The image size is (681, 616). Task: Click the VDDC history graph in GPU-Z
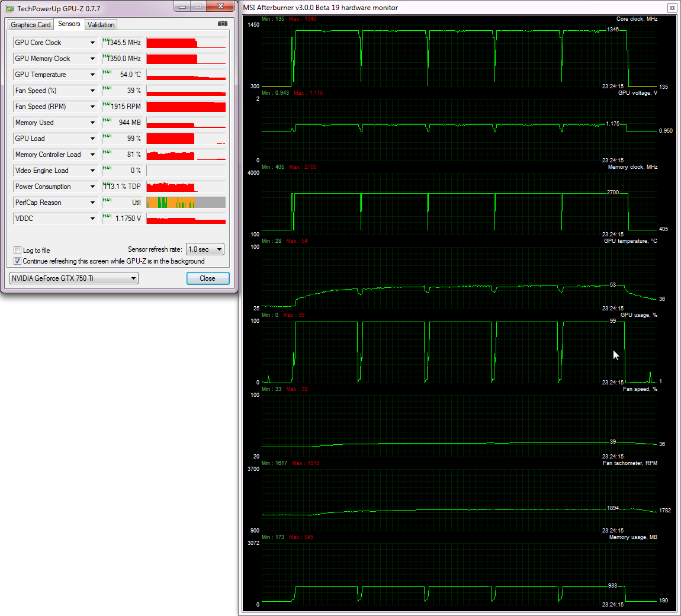[186, 219]
